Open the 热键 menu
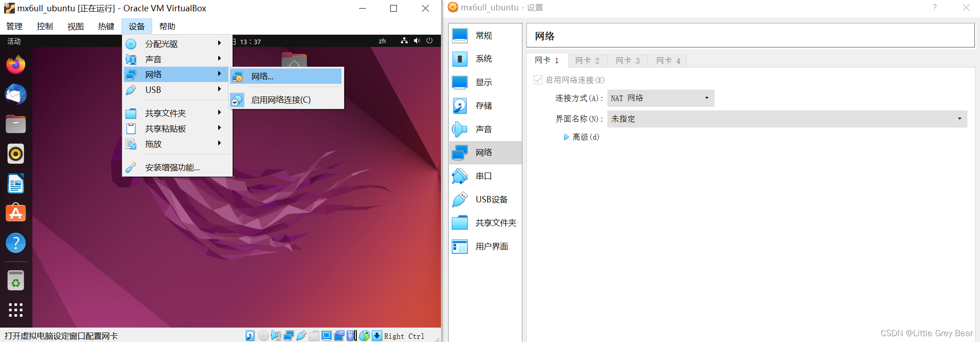The height and width of the screenshot is (342, 980). pyautogui.click(x=106, y=27)
